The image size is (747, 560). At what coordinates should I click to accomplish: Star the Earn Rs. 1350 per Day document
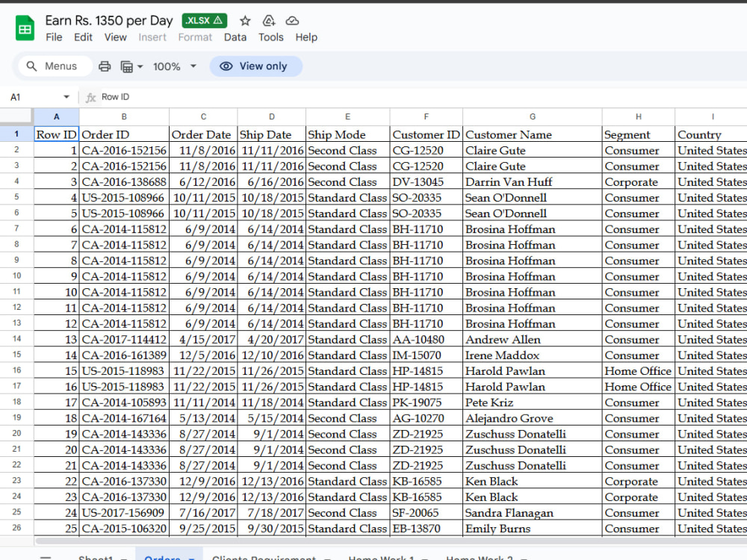click(x=245, y=20)
